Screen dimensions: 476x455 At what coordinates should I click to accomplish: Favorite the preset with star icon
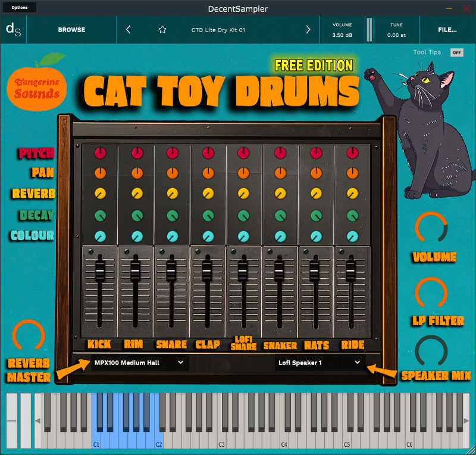(x=162, y=30)
